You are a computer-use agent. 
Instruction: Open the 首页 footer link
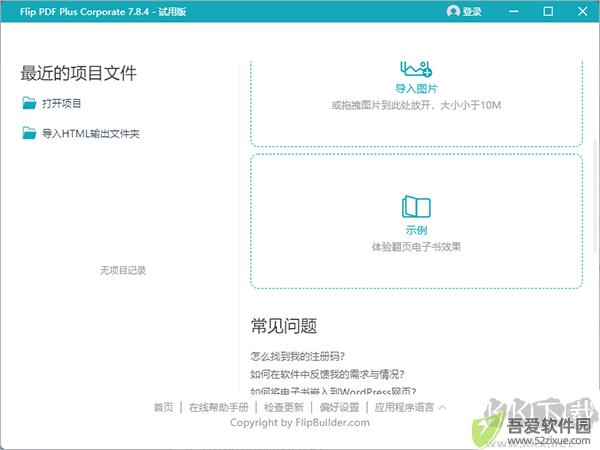coord(163,407)
